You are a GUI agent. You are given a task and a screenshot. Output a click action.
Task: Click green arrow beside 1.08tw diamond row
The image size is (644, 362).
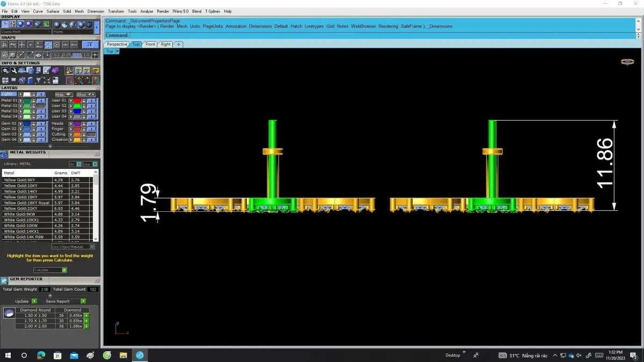tap(87, 326)
